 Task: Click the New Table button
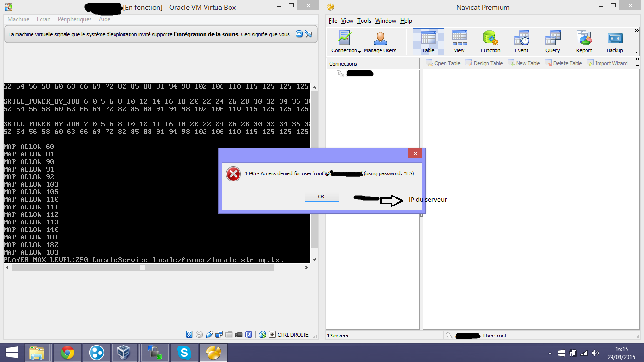click(x=524, y=63)
